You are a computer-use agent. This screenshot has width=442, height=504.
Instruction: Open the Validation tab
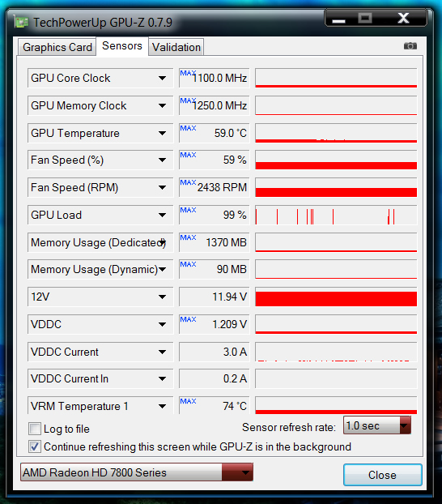coord(176,47)
